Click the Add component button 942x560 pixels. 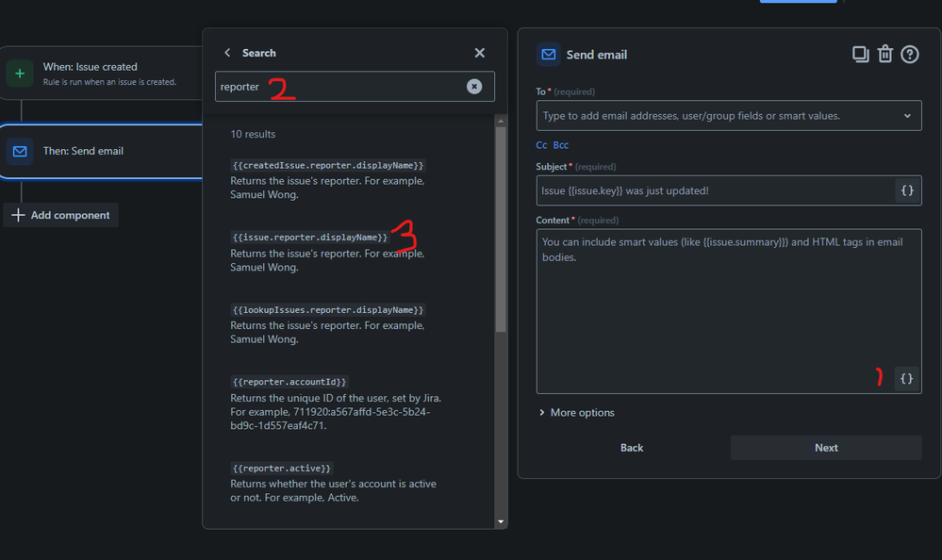60,215
